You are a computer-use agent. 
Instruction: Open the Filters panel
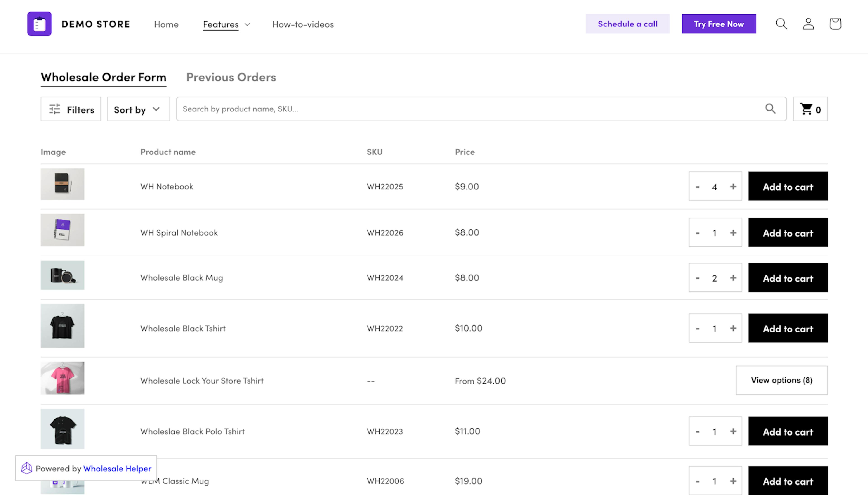pyautogui.click(x=71, y=109)
